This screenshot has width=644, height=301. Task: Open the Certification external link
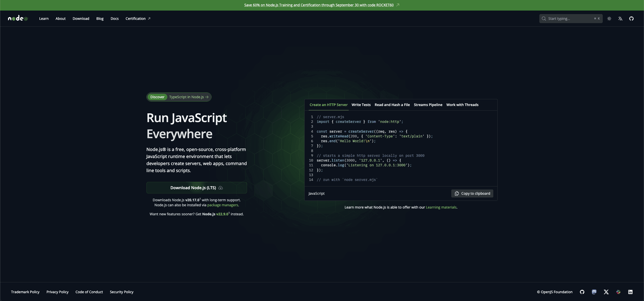[138, 19]
